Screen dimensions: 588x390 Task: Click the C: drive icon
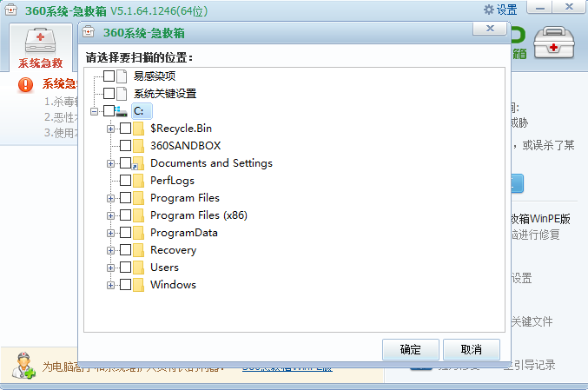point(121,111)
